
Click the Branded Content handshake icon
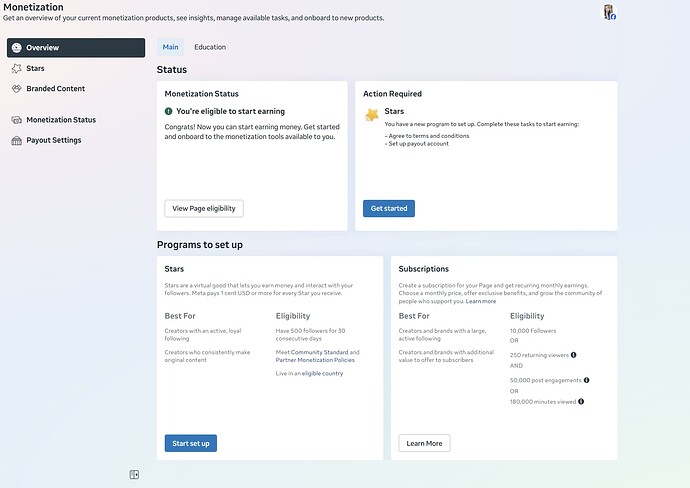coord(16,89)
